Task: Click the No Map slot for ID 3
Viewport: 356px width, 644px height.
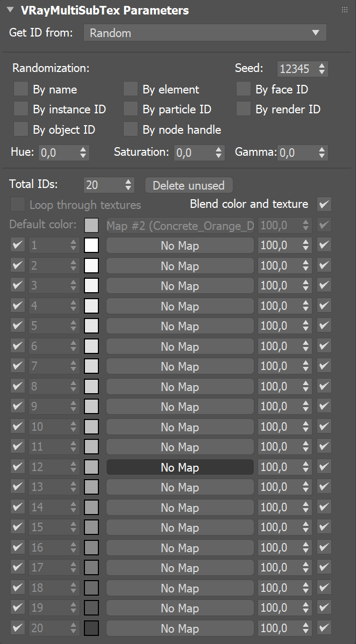Action: tap(180, 286)
